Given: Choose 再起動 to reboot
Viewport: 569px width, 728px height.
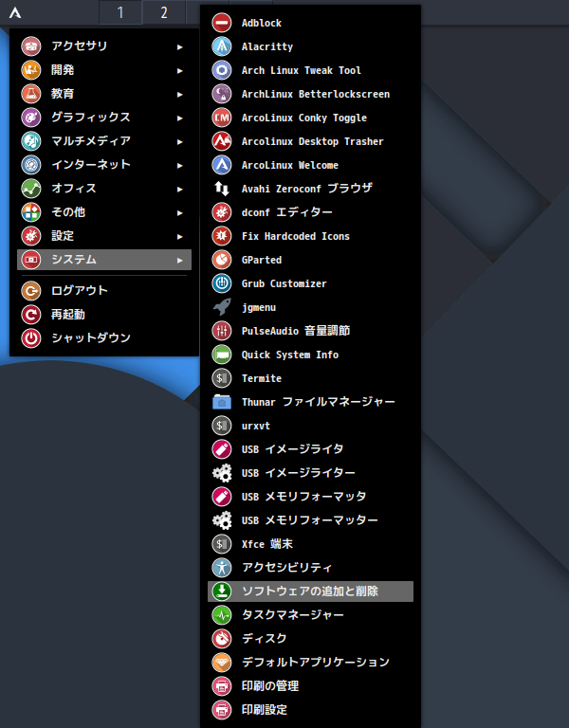Looking at the screenshot, I should coord(104,315).
